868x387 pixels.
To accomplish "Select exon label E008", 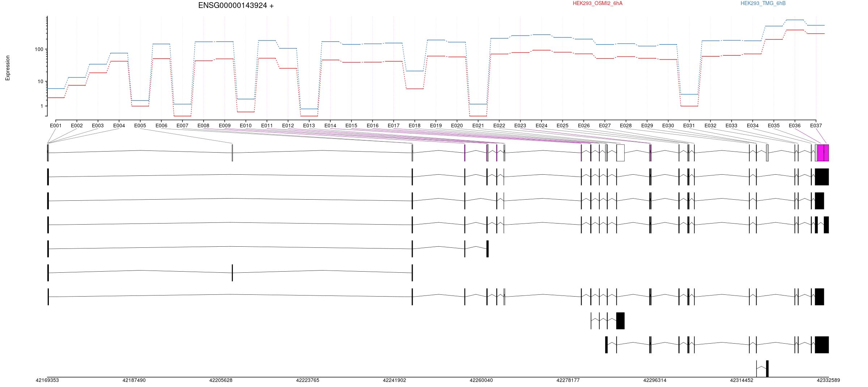I will pos(203,126).
